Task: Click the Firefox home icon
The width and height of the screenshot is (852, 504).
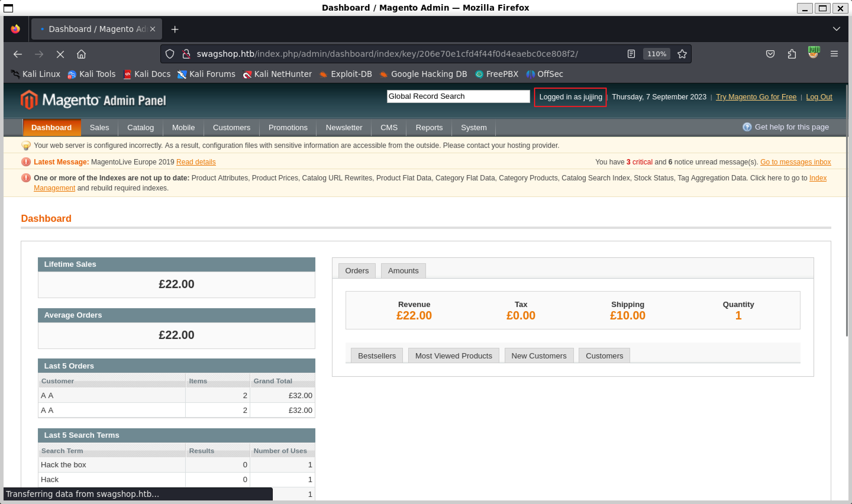Action: pyautogui.click(x=81, y=54)
